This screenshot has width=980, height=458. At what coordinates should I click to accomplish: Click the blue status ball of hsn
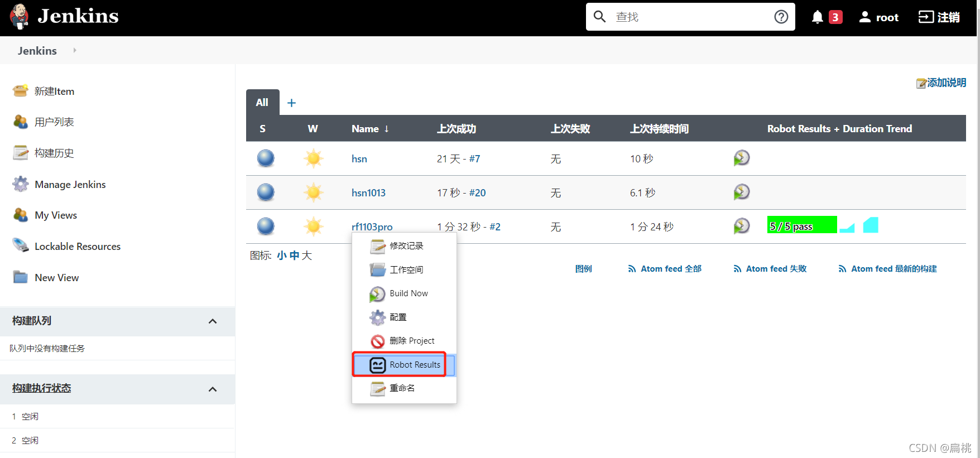(x=266, y=158)
